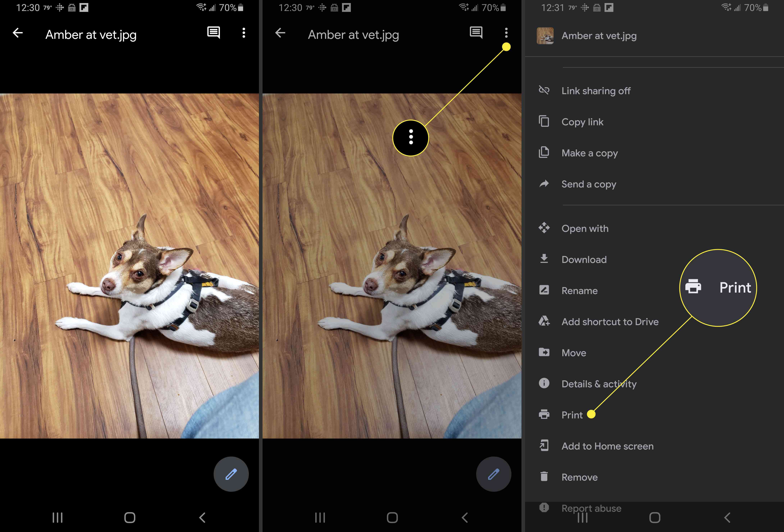The height and width of the screenshot is (532, 784).
Task: Click Copy link option
Action: click(583, 122)
